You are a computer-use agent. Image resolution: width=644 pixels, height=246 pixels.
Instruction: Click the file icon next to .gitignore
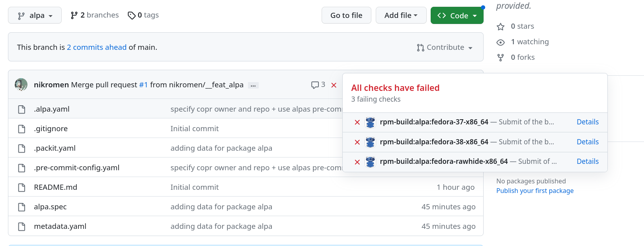pos(21,129)
